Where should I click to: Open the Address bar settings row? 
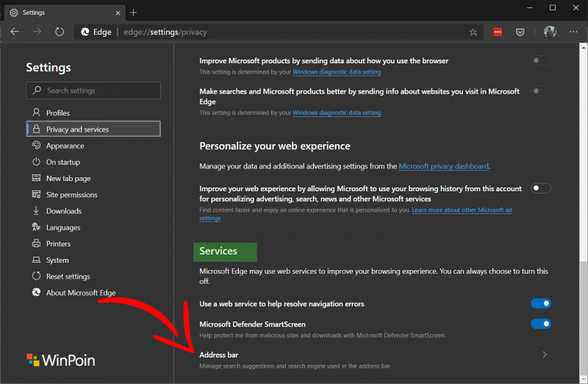(373, 360)
